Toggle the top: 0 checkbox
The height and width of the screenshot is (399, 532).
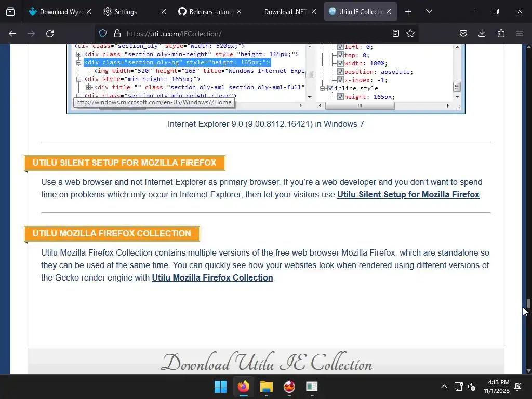tap(340, 55)
